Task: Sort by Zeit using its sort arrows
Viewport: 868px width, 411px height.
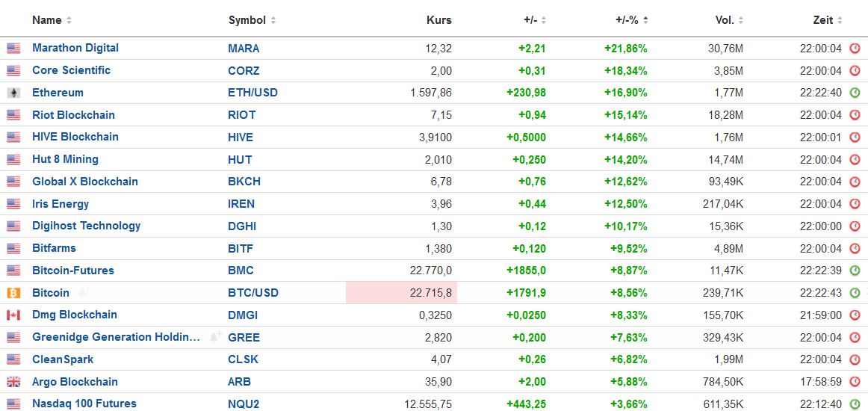Action: (840, 21)
